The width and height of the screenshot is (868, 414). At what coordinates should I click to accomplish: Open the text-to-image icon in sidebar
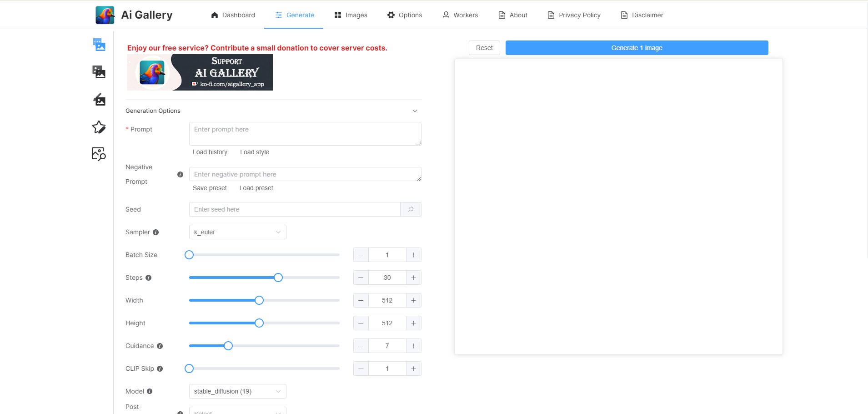pyautogui.click(x=99, y=45)
